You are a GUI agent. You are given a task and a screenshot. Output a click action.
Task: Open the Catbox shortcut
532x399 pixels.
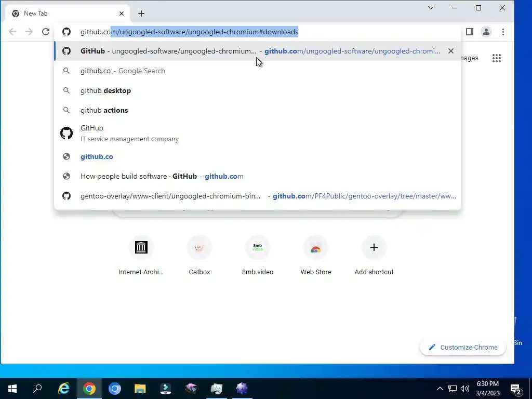point(199,256)
